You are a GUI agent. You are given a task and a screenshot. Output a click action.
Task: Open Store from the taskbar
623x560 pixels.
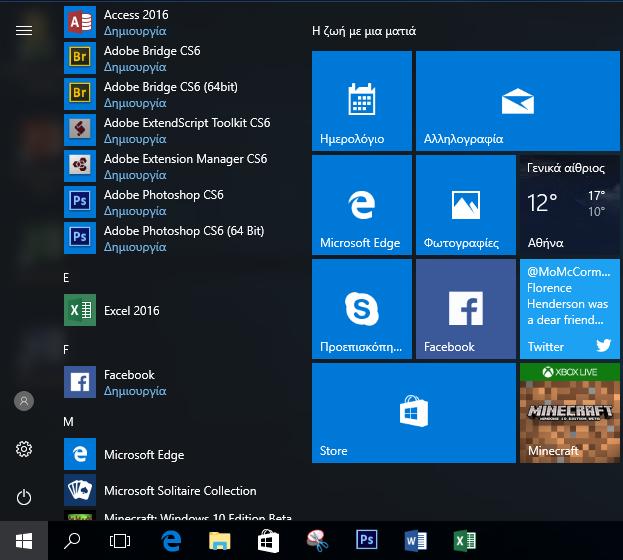click(268, 541)
